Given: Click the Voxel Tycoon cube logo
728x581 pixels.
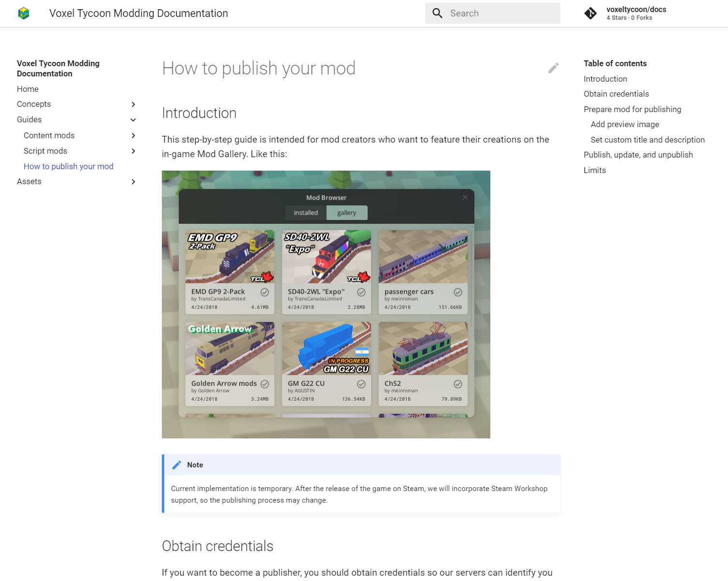Looking at the screenshot, I should (24, 14).
